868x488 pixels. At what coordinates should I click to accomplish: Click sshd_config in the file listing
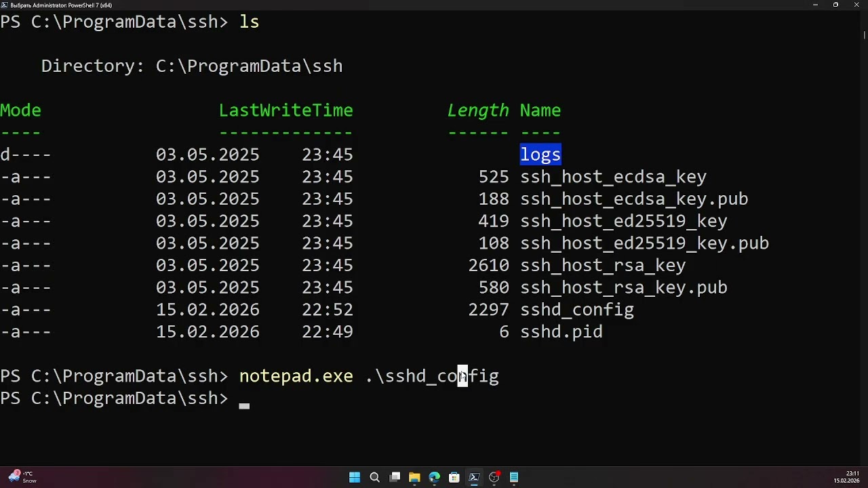[x=577, y=310]
